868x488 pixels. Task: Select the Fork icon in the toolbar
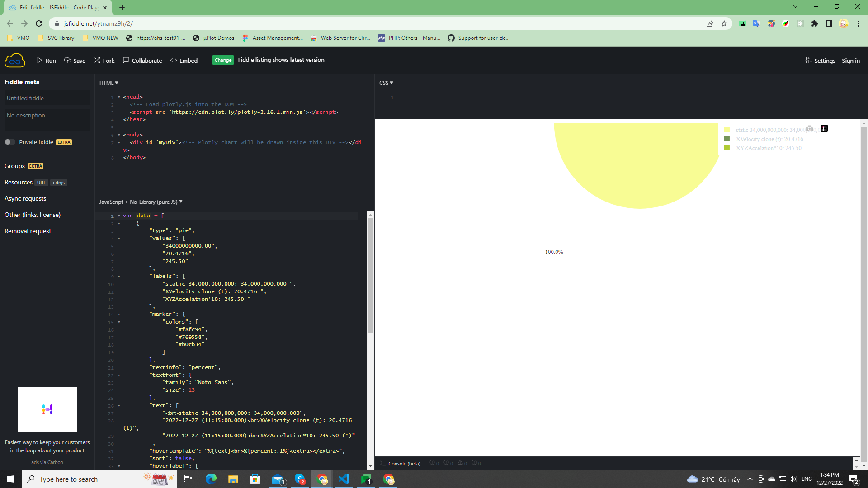(98, 60)
